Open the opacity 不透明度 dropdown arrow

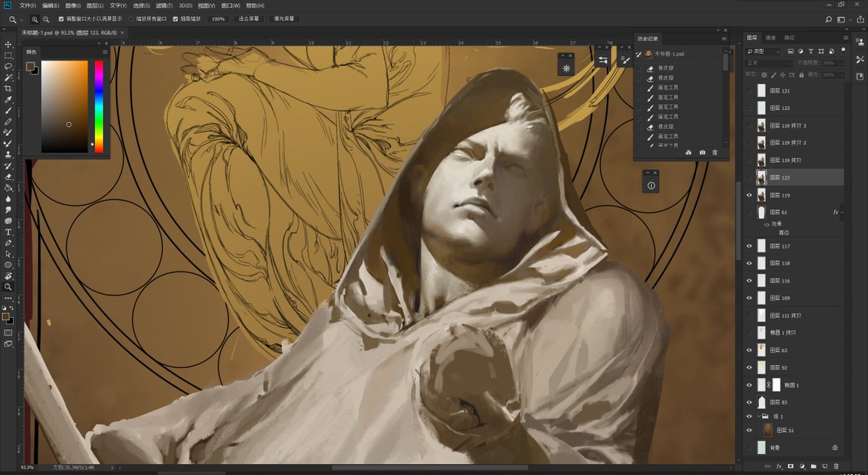tap(841, 63)
